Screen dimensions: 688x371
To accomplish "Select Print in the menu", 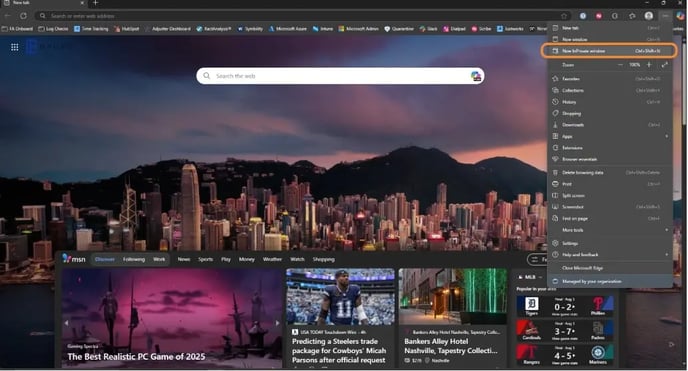I will coord(609,184).
